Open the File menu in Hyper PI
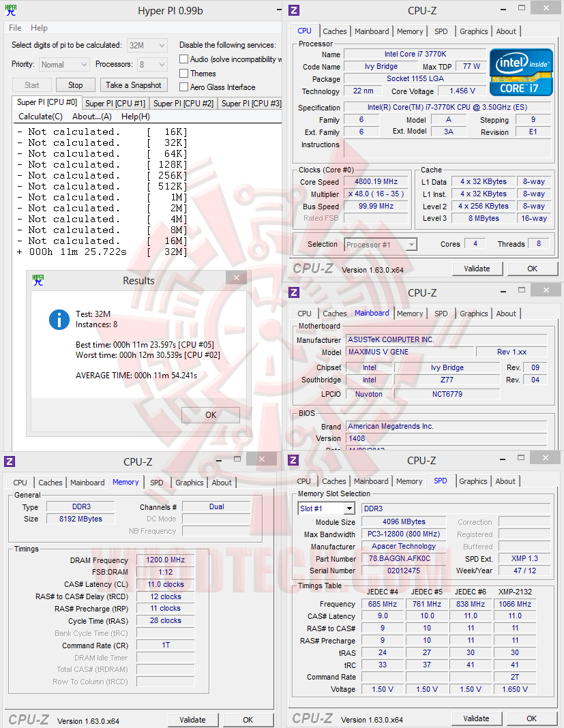Image resolution: width=564 pixels, height=728 pixels. point(15,28)
